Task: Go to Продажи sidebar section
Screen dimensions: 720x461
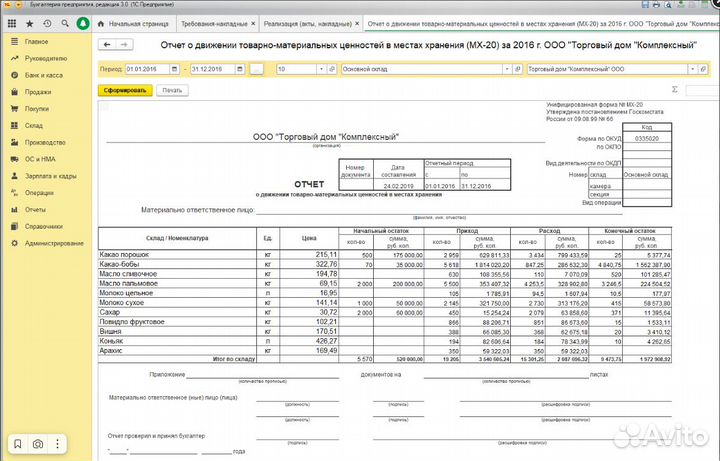Action: tap(38, 92)
